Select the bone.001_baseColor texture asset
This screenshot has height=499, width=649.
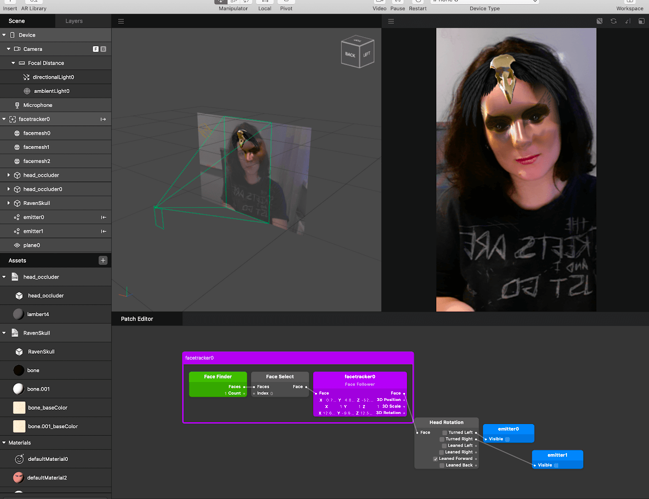coord(55,426)
